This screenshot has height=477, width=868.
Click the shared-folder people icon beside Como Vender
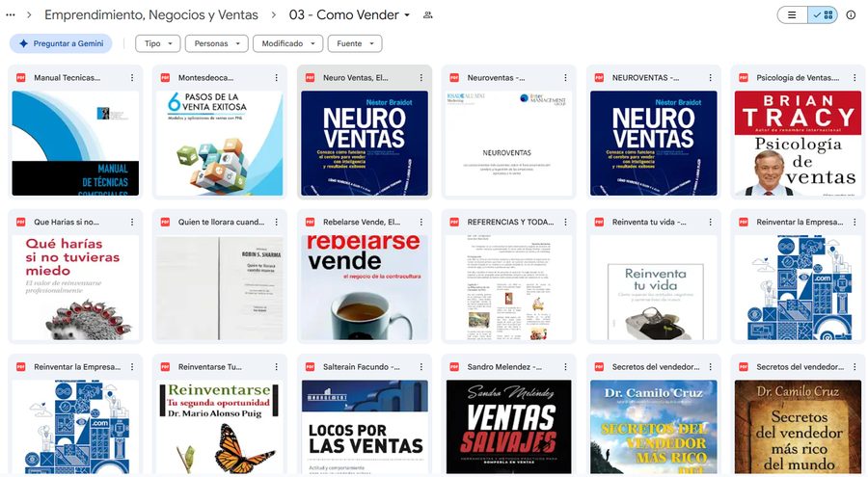tap(427, 15)
